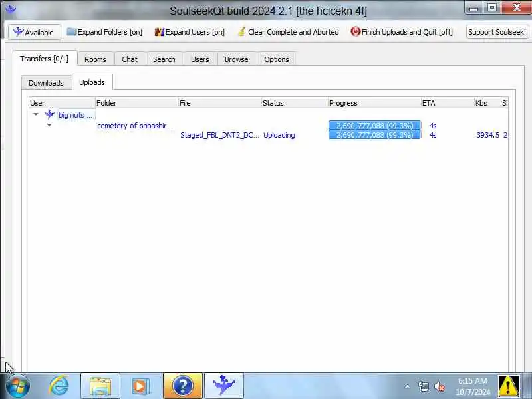Click the file row progress bar

tap(374, 135)
